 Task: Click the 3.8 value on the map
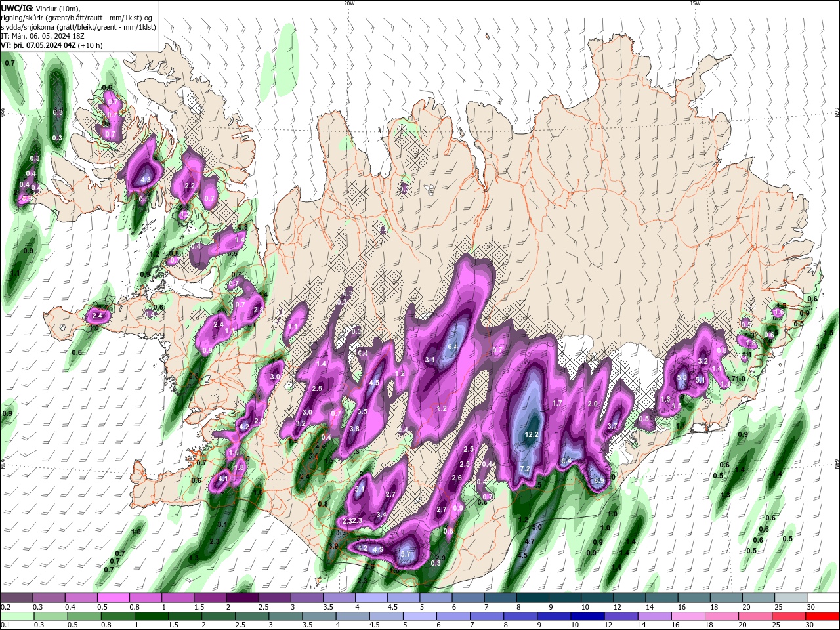click(354, 429)
